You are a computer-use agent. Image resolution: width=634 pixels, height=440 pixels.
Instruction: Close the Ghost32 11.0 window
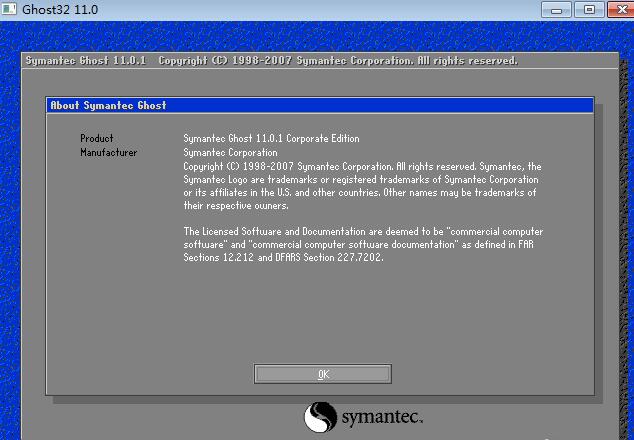(621, 10)
